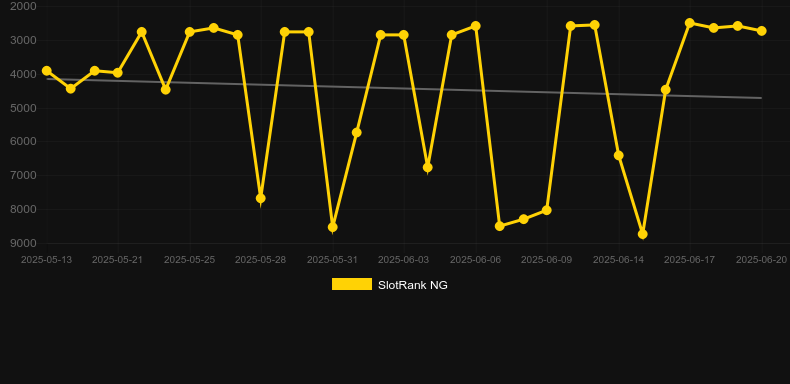Click the yellow SlotRank NG legend swatch
This screenshot has width=790, height=384.
tap(352, 284)
